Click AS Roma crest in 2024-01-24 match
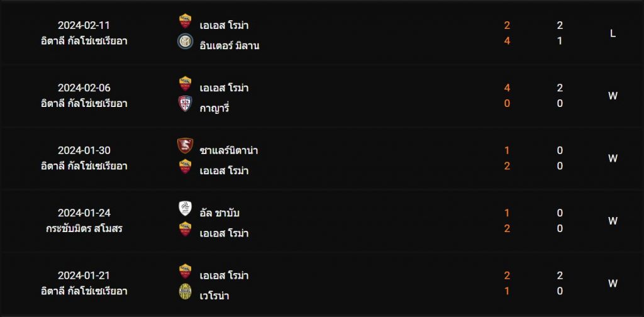644x317 pixels. pyautogui.click(x=186, y=229)
